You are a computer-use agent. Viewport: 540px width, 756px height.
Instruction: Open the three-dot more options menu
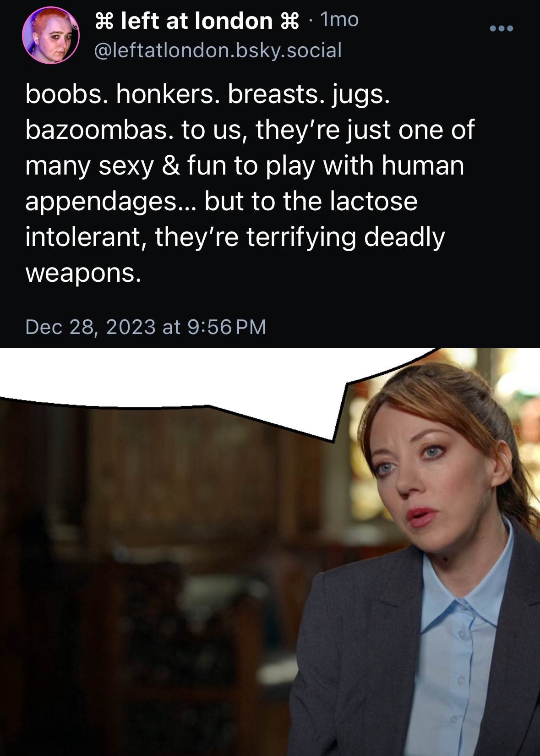(501, 28)
